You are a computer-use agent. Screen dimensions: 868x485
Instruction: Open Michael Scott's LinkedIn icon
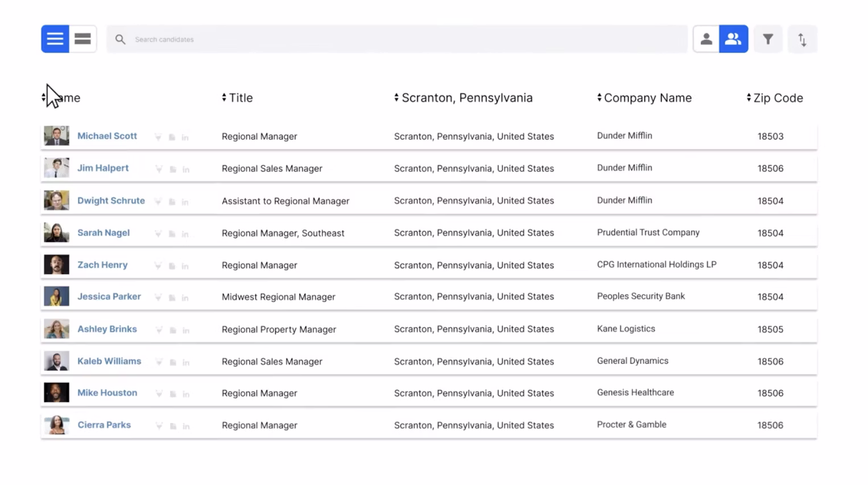[185, 138]
